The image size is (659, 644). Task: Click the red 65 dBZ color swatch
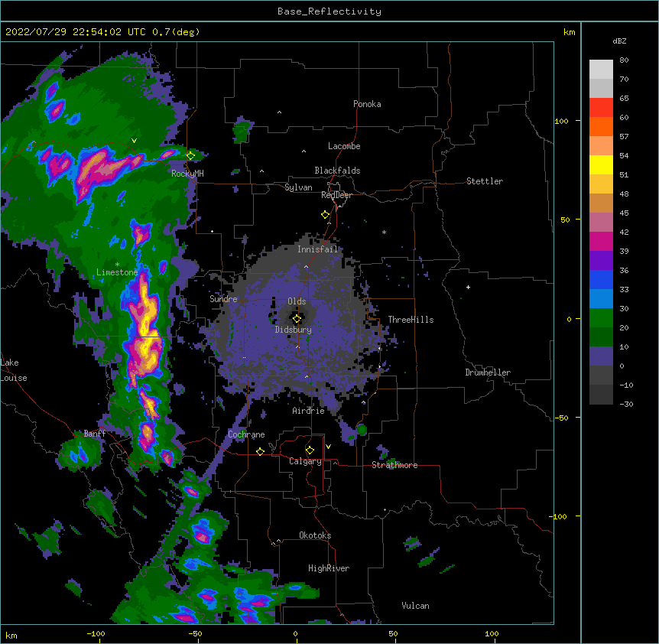[601, 108]
